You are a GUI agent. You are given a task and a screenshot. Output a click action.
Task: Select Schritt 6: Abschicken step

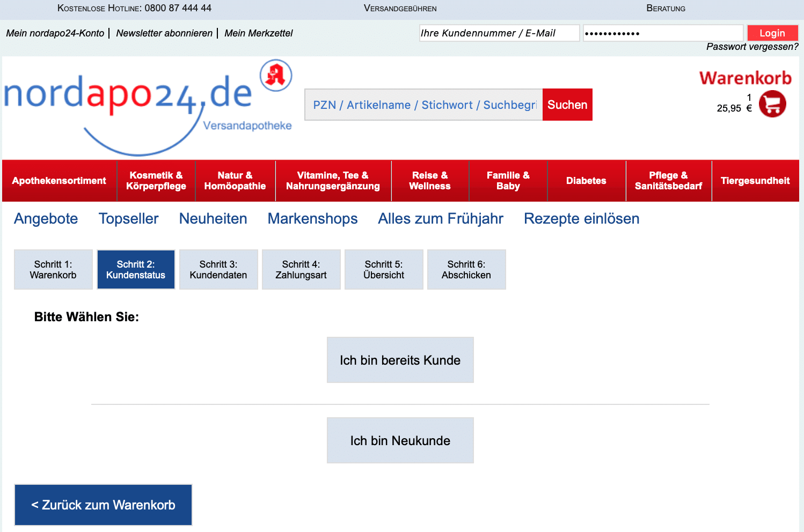[x=466, y=270]
